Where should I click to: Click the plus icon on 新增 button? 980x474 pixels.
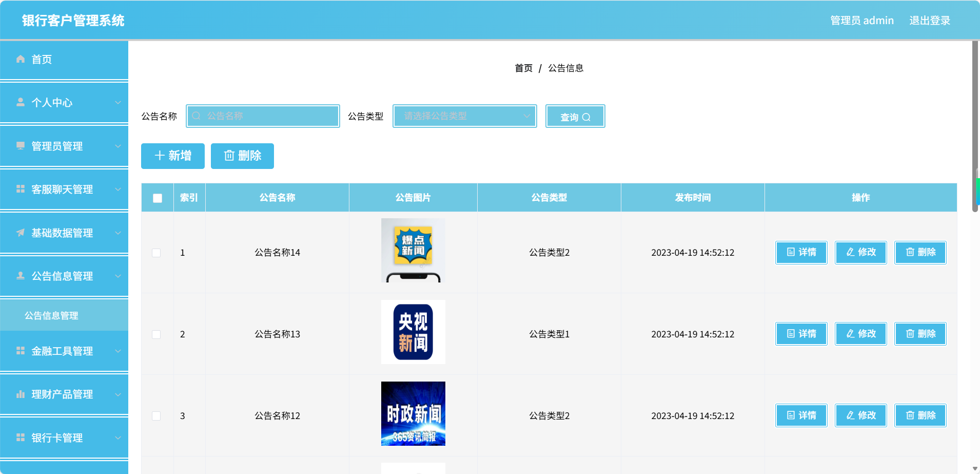pos(160,156)
